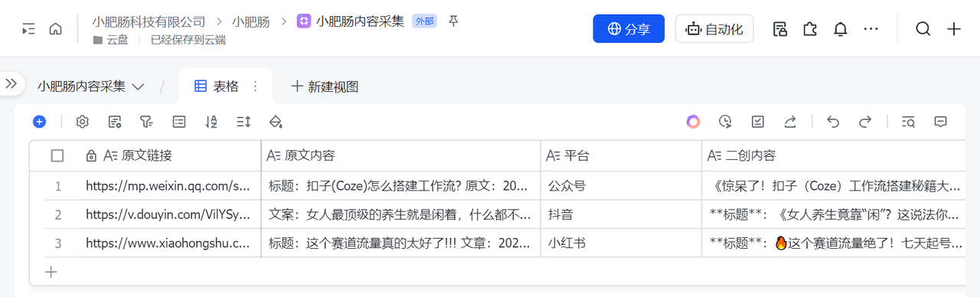Open the task checkbox icon in right toolbar

coord(758,122)
